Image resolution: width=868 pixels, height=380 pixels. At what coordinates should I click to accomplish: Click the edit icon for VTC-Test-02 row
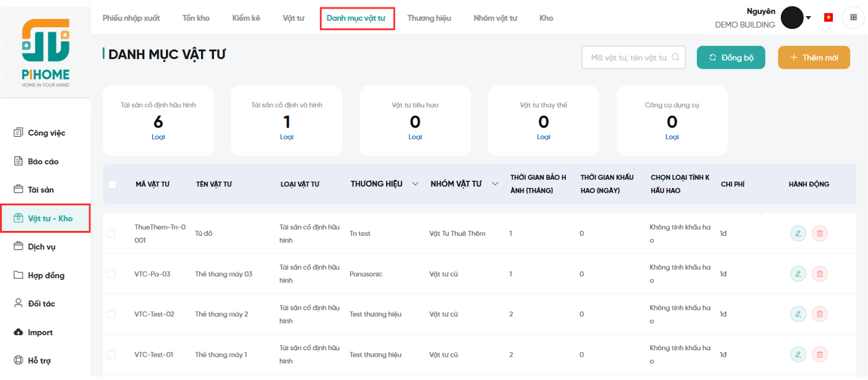click(x=798, y=314)
